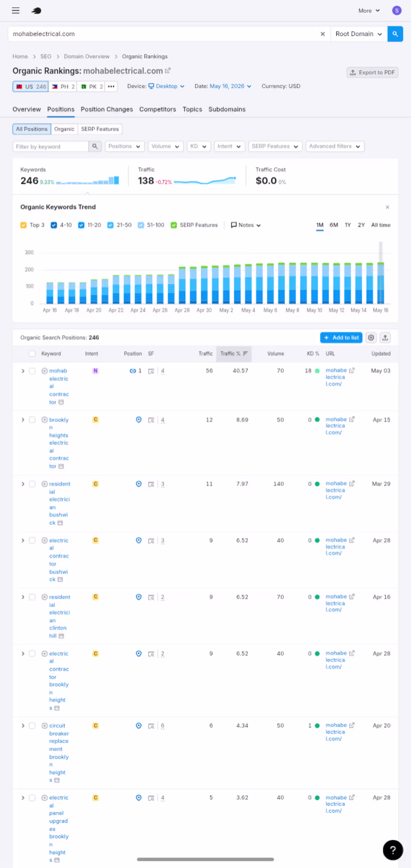This screenshot has height=868, width=411.
Task: Switch to the Topics tab
Action: tap(192, 109)
